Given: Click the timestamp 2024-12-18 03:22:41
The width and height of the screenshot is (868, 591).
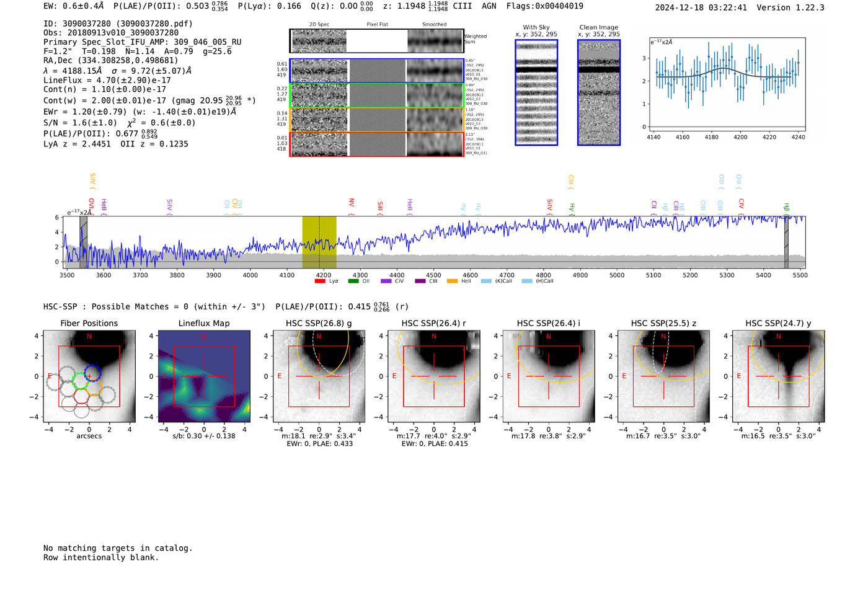Looking at the screenshot, I should 701,7.
